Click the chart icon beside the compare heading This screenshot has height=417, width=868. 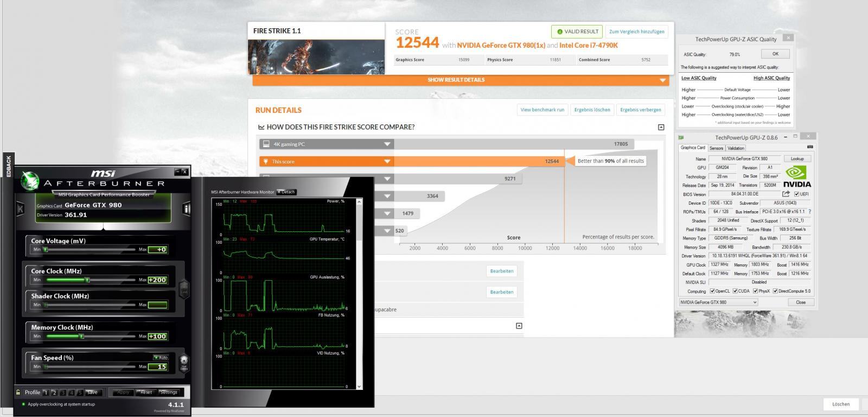click(261, 127)
